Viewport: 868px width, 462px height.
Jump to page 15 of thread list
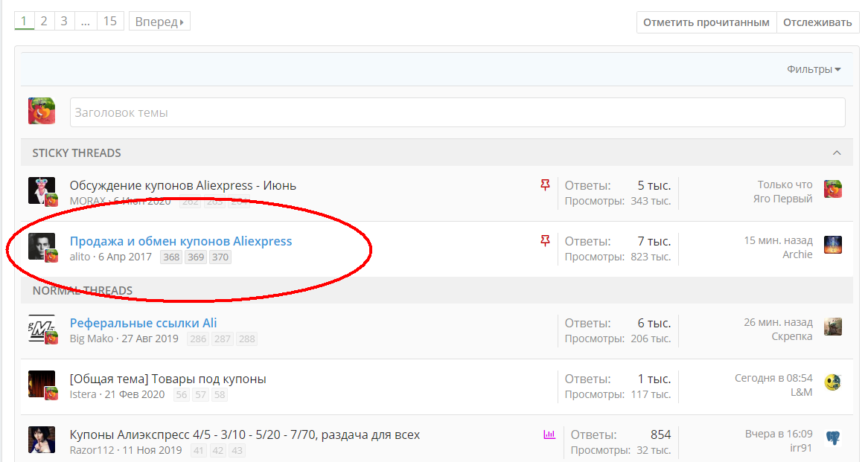(x=110, y=21)
